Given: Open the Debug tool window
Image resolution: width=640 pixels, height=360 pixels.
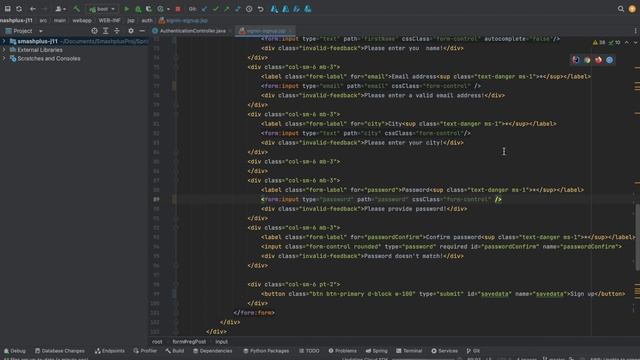Looking at the screenshot, I should coord(15,351).
